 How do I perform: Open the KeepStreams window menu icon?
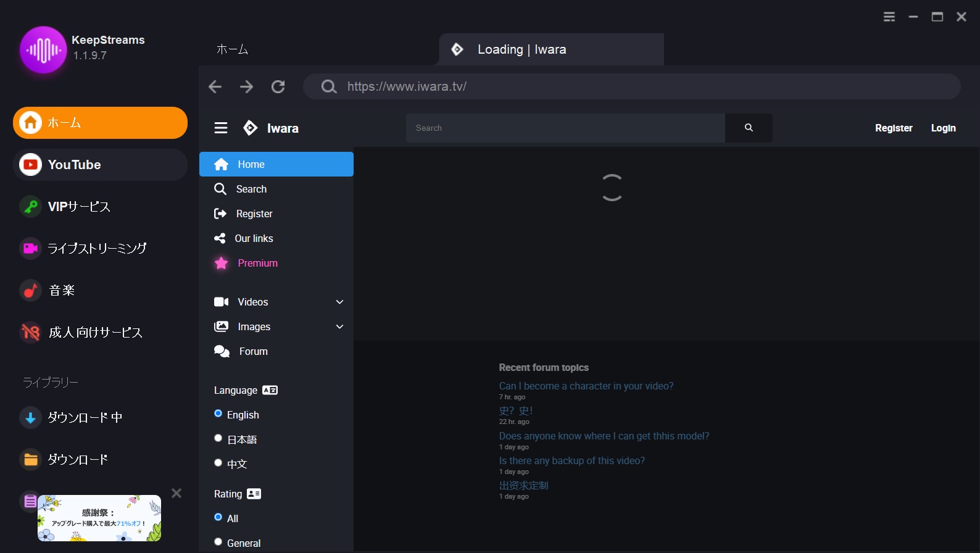(x=889, y=17)
